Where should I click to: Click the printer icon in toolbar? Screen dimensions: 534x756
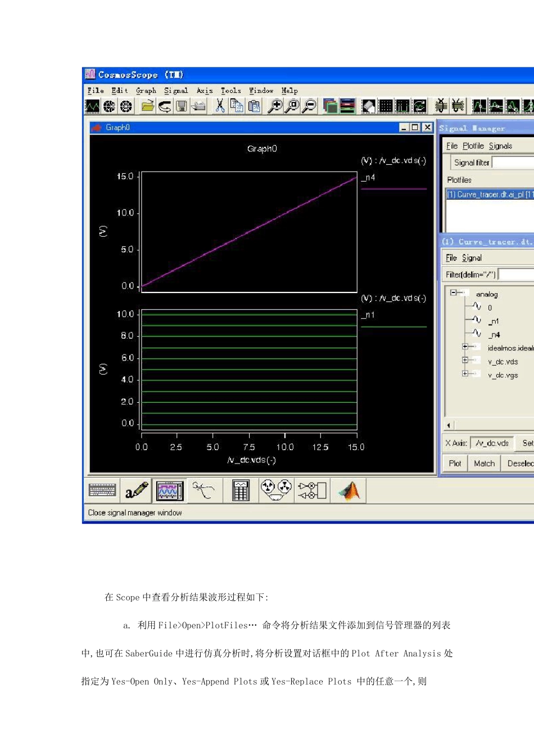coord(198,106)
